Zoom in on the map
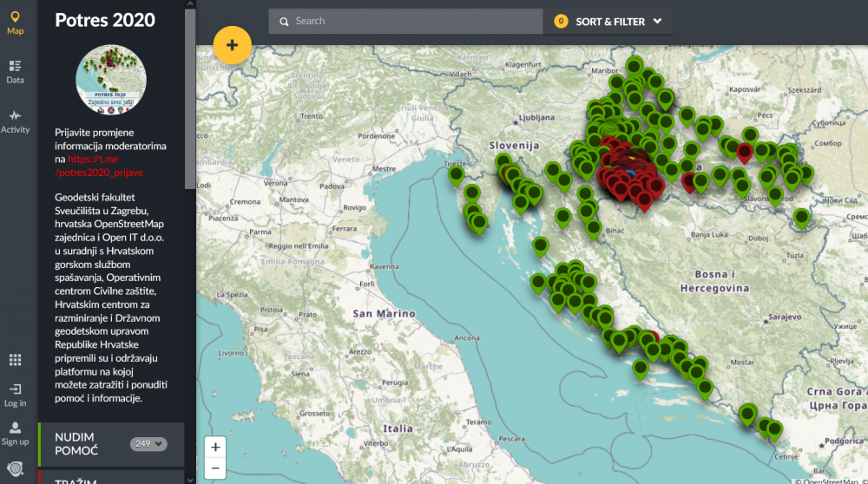The height and width of the screenshot is (484, 868). pos(215,447)
